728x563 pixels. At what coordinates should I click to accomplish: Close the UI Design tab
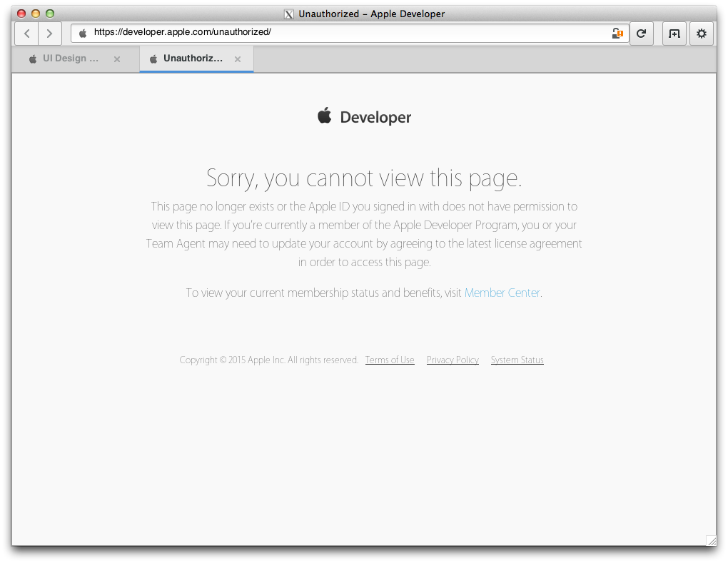pos(117,59)
